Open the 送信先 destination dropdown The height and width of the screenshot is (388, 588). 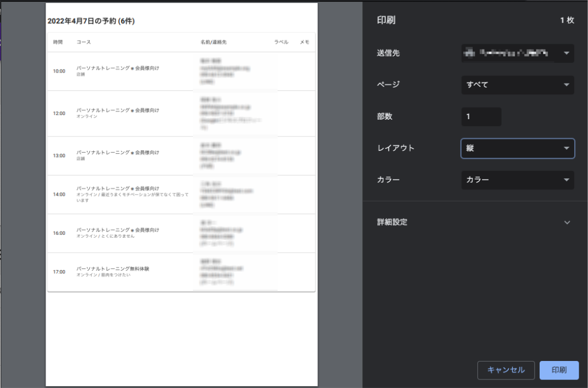[x=517, y=54]
